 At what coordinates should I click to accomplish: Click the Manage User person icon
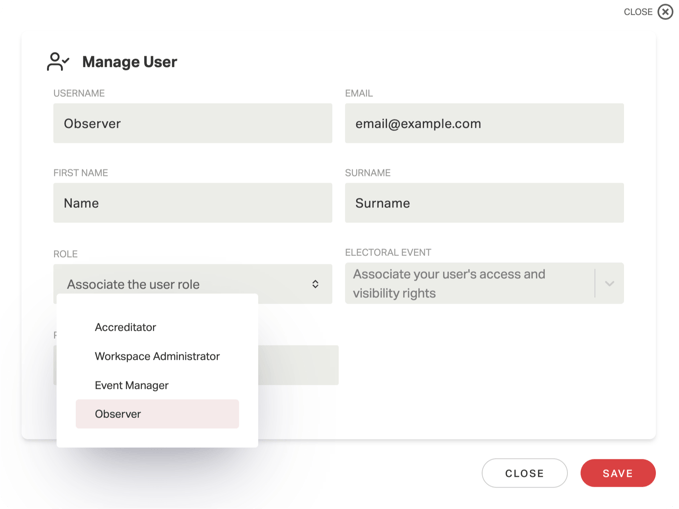point(58,62)
